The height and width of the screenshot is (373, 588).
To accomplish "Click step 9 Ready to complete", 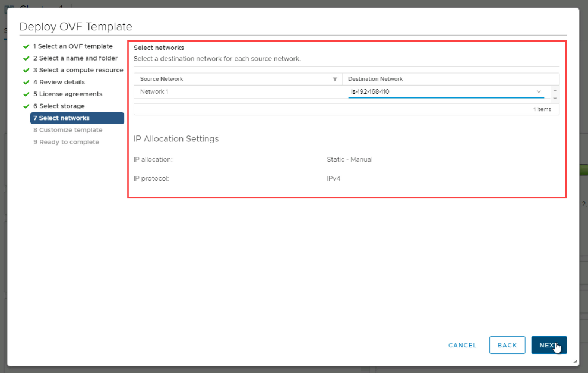I will pyautogui.click(x=66, y=142).
